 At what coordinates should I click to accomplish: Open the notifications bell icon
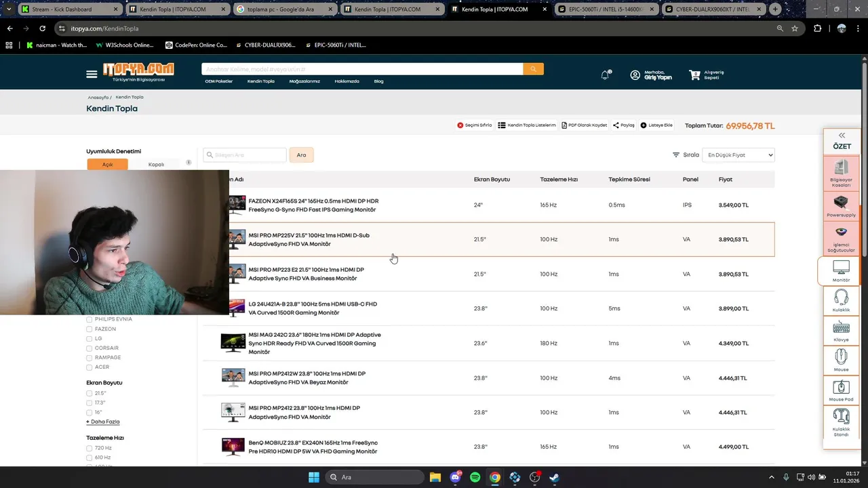[606, 75]
